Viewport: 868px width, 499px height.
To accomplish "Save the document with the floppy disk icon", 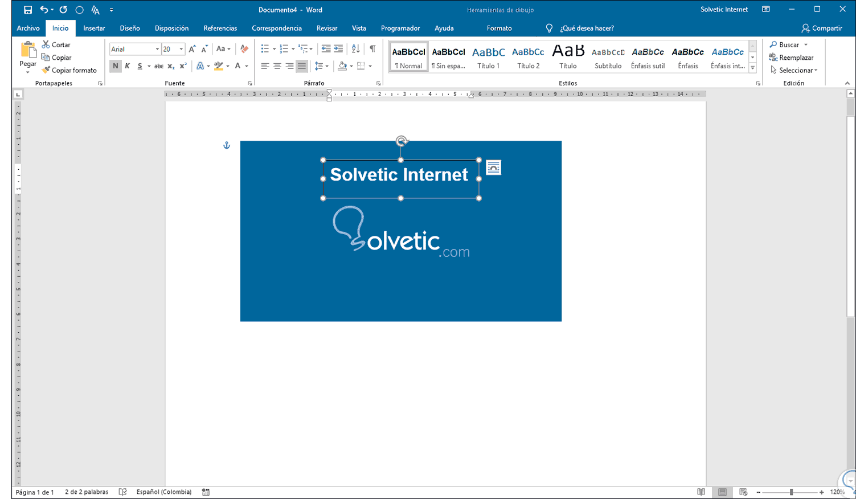I will [27, 10].
